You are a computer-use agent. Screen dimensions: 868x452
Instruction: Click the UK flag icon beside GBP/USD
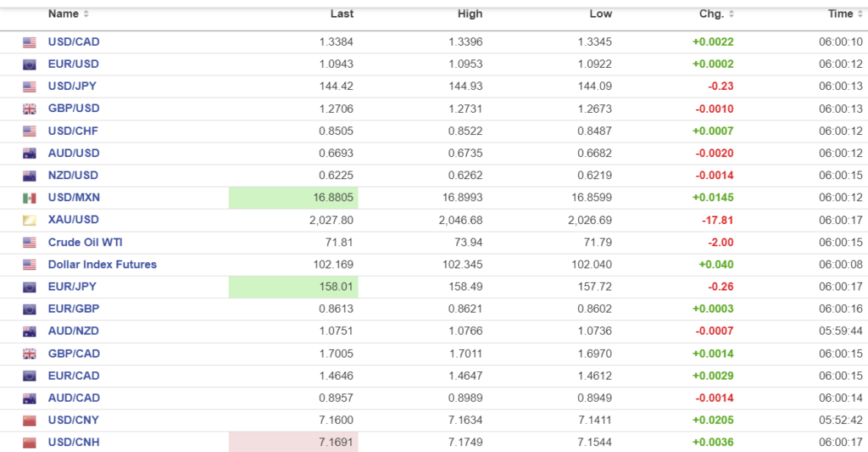pos(30,109)
